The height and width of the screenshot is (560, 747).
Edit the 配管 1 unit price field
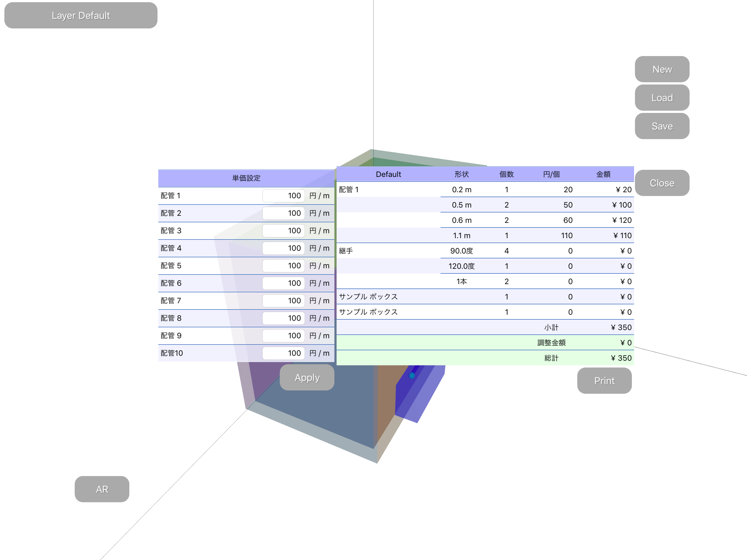283,196
